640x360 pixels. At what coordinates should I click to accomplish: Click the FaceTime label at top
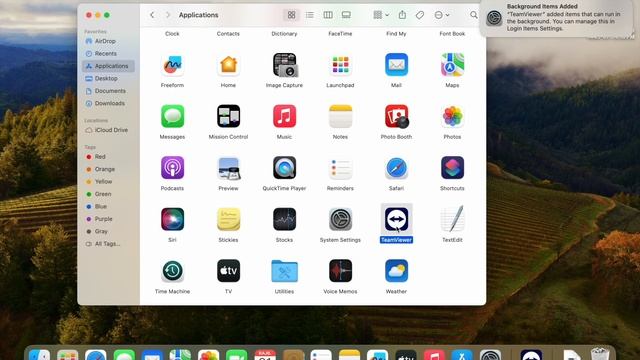click(340, 34)
